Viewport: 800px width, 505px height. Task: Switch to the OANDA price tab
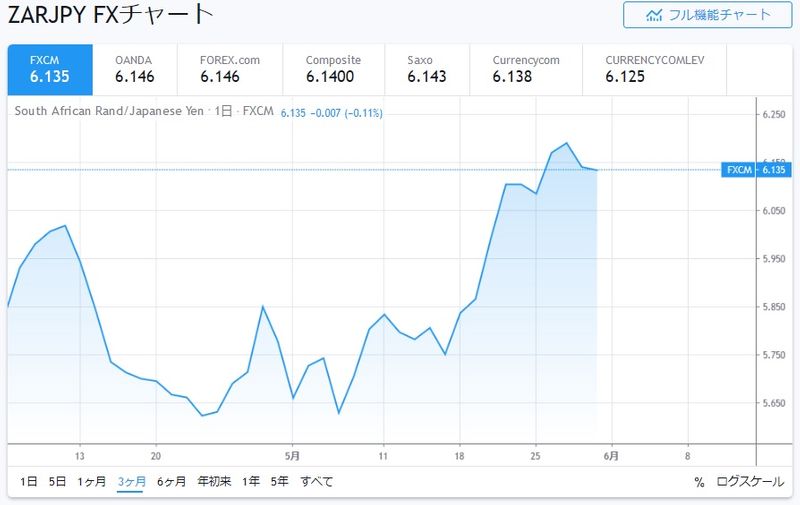pyautogui.click(x=134, y=68)
